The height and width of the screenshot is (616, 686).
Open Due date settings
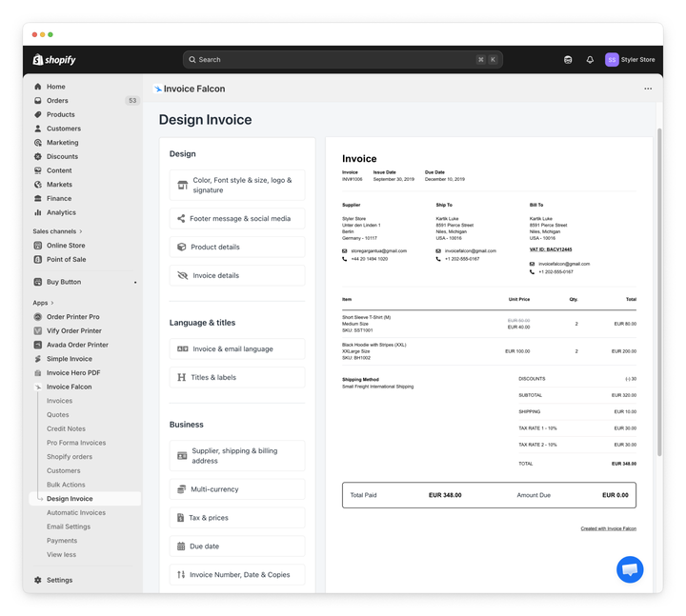pyautogui.click(x=237, y=546)
